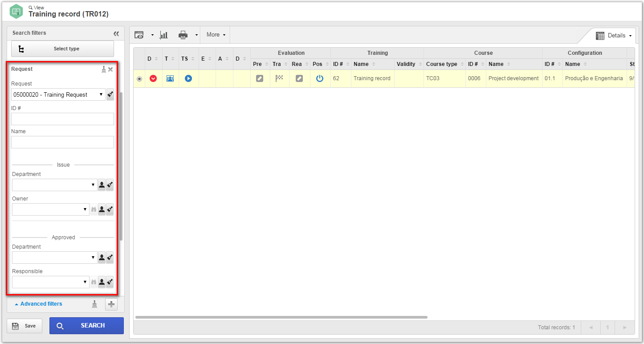Click the configuration ID 01.1 cell
This screenshot has width=644, height=344.
(552, 78)
